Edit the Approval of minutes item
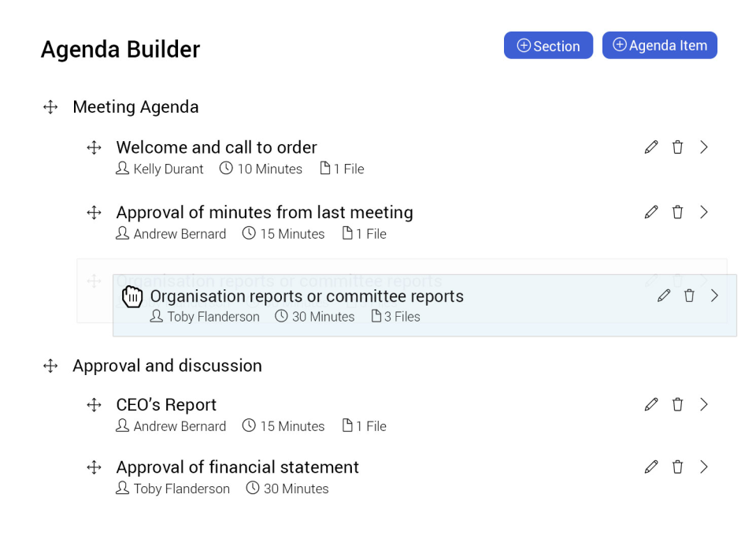756x539 pixels. 650,212
